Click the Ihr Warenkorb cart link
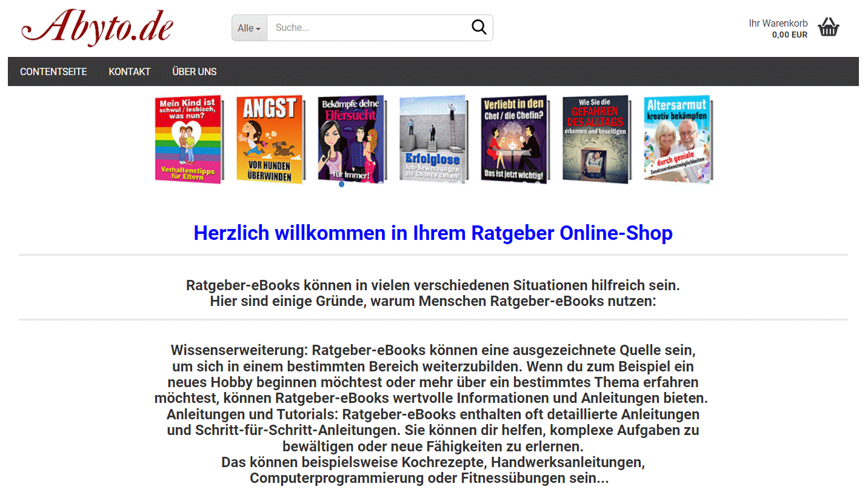 tap(778, 23)
